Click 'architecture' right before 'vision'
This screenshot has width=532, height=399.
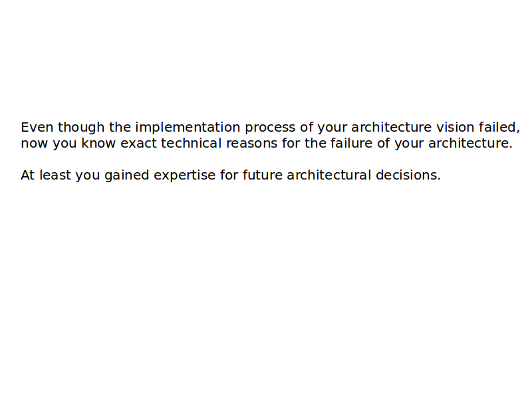392,127
